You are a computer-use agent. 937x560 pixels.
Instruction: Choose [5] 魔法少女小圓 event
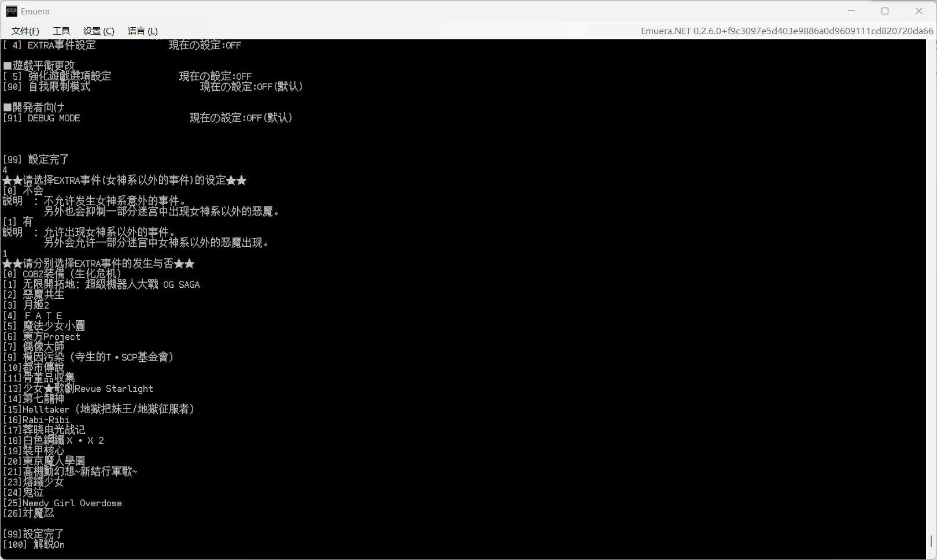(44, 326)
